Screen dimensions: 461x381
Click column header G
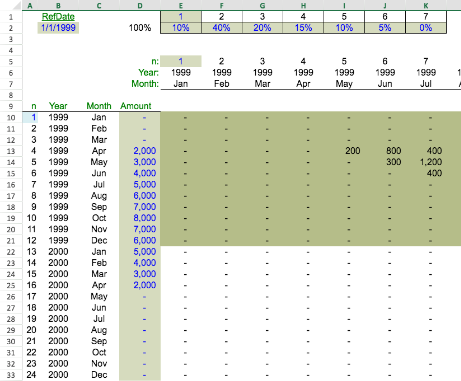[x=262, y=5]
